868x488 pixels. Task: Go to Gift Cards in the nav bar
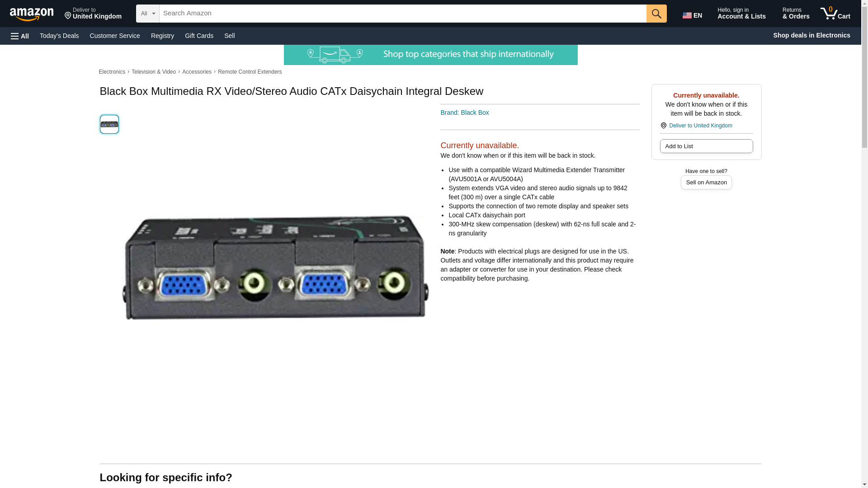point(199,36)
